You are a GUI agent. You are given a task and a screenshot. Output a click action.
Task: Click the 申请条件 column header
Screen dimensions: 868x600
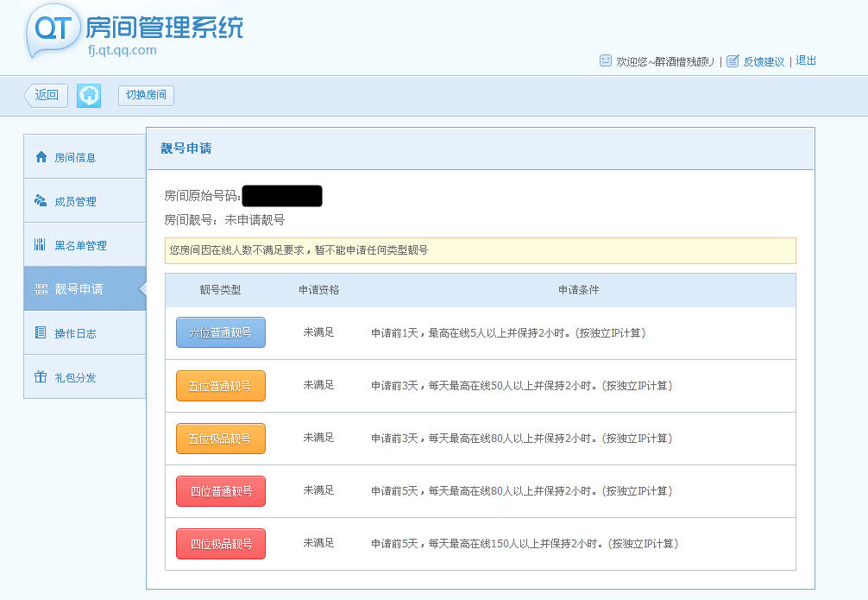(x=578, y=290)
